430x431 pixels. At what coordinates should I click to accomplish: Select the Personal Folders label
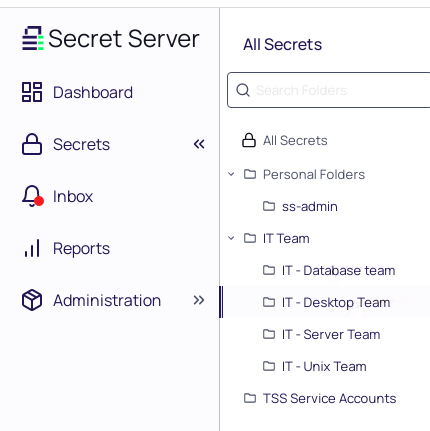tap(314, 174)
